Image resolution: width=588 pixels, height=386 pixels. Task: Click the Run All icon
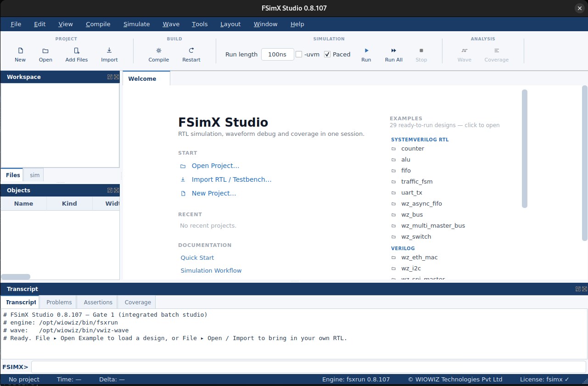tap(393, 50)
